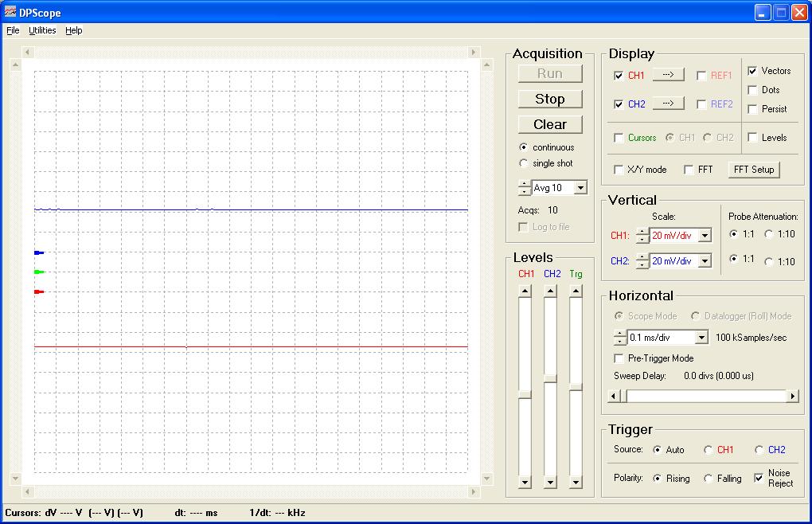Viewport: 812px width, 524px height.
Task: Enable X/Y mode
Action: coord(619,169)
